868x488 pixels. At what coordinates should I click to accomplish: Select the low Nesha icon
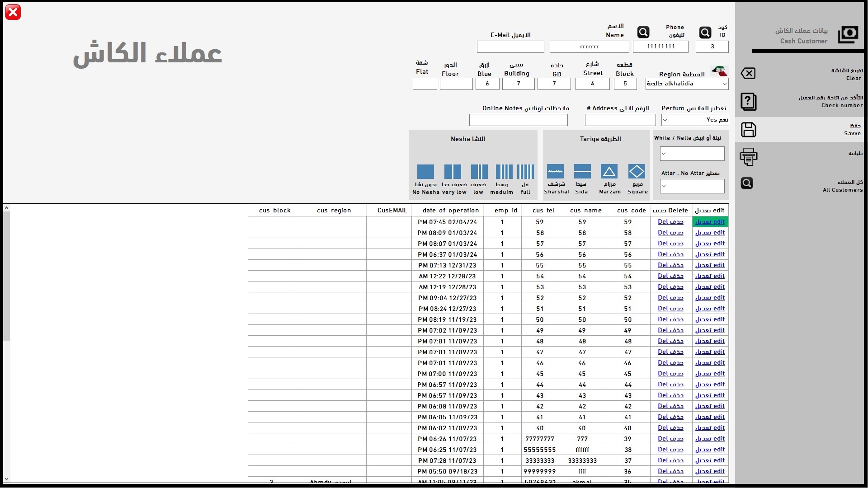(479, 172)
